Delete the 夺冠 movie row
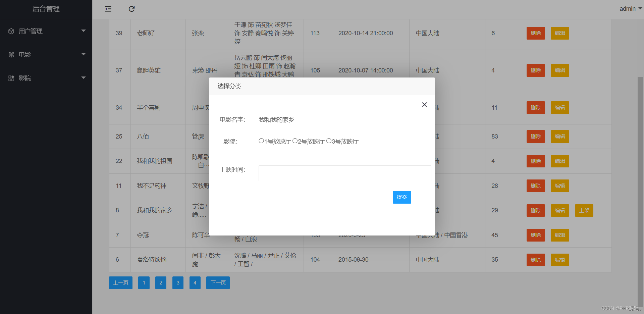 click(x=536, y=235)
